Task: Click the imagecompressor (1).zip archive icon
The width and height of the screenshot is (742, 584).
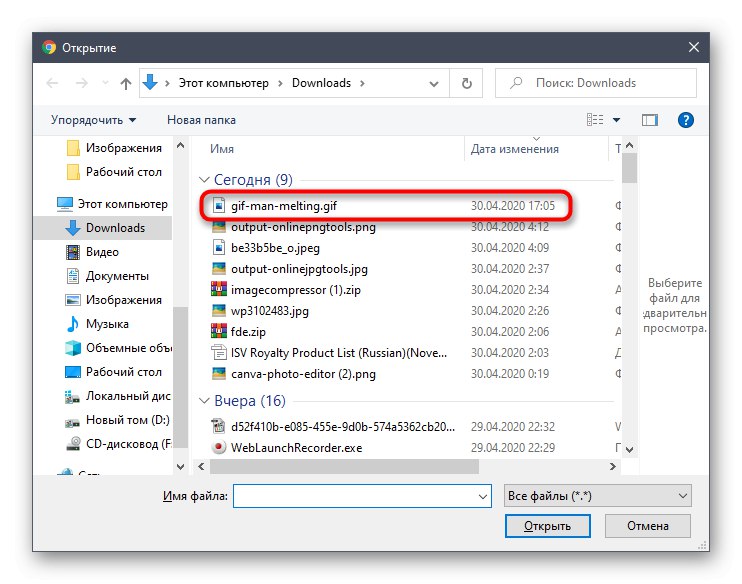Action: pyautogui.click(x=219, y=289)
